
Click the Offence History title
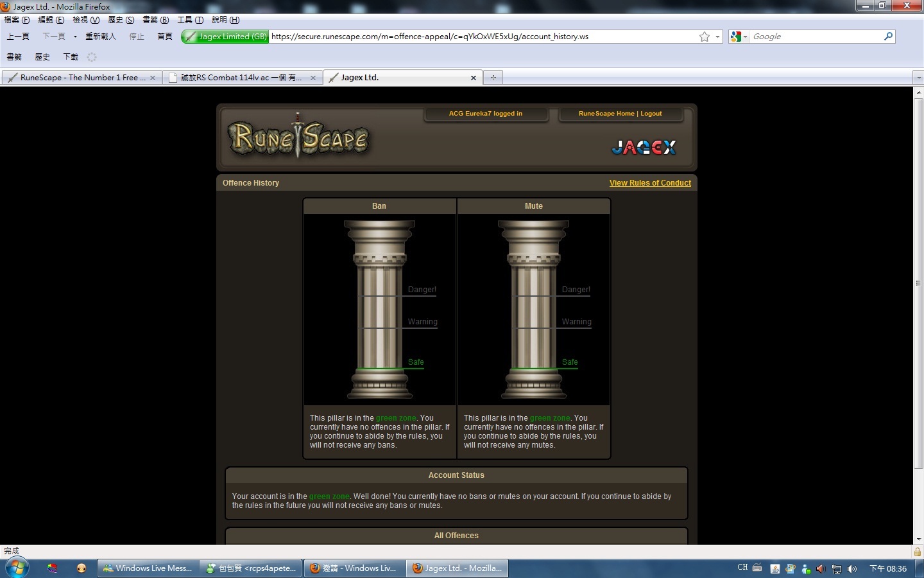[x=251, y=183]
